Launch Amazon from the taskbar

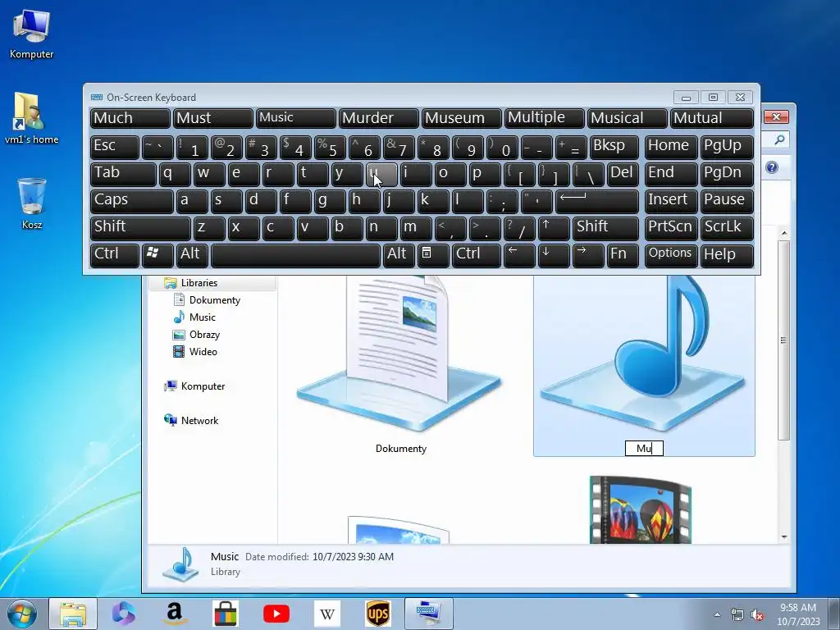pos(175,614)
